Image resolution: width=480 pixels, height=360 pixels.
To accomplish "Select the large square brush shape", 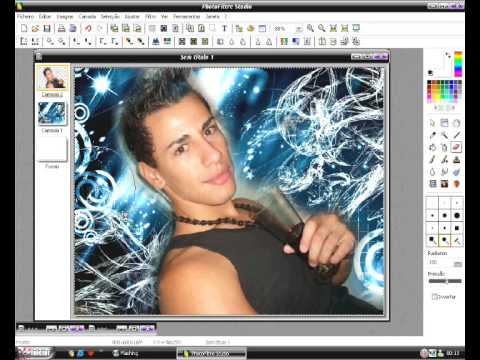I will 457,228.
